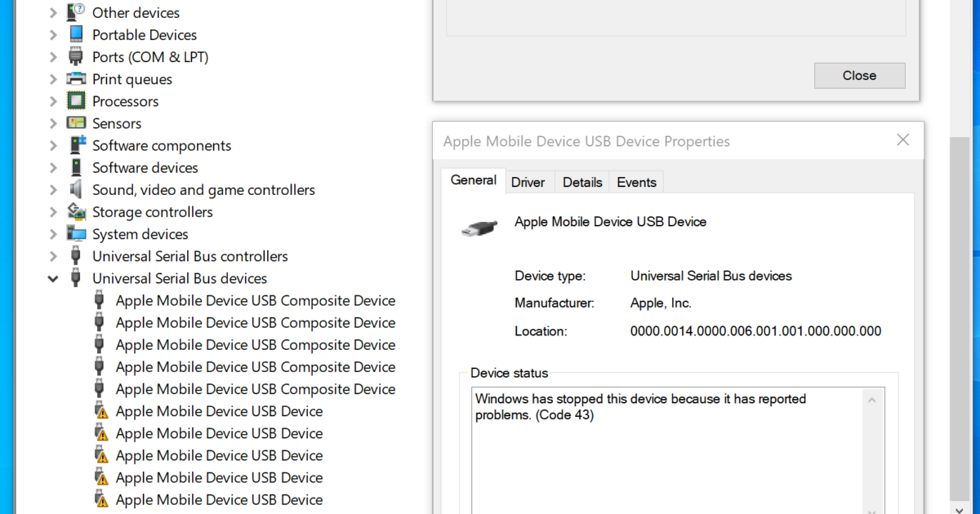Click the Storage controllers icon

point(75,211)
